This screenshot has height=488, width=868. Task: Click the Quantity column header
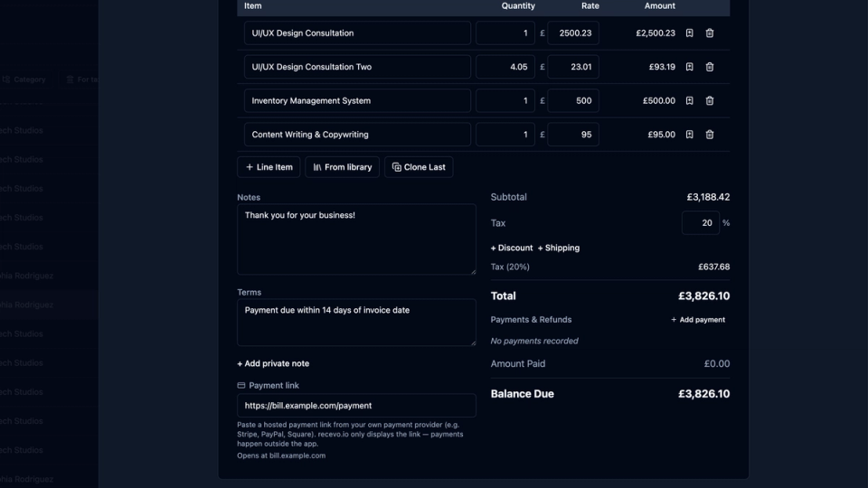coord(518,5)
